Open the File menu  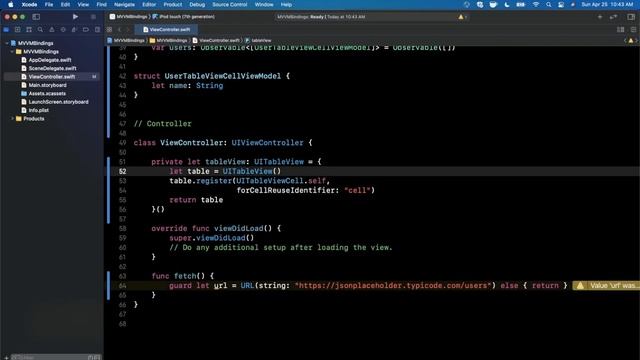[49, 4]
